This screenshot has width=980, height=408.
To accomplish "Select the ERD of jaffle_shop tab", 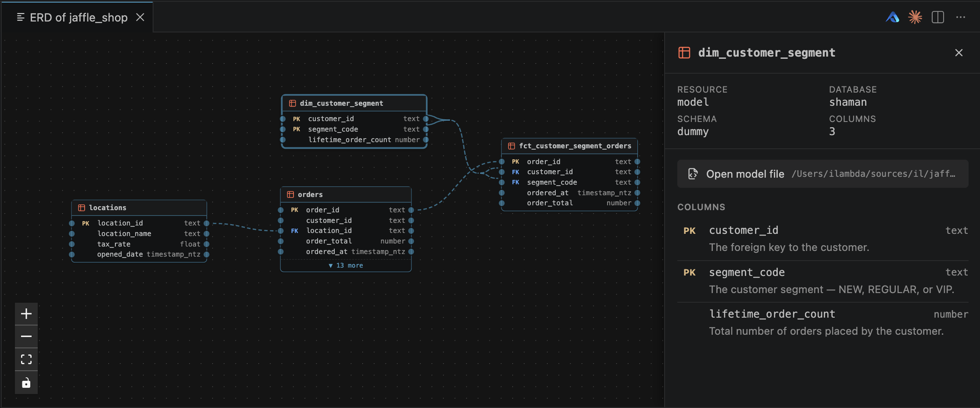I will tap(79, 17).
